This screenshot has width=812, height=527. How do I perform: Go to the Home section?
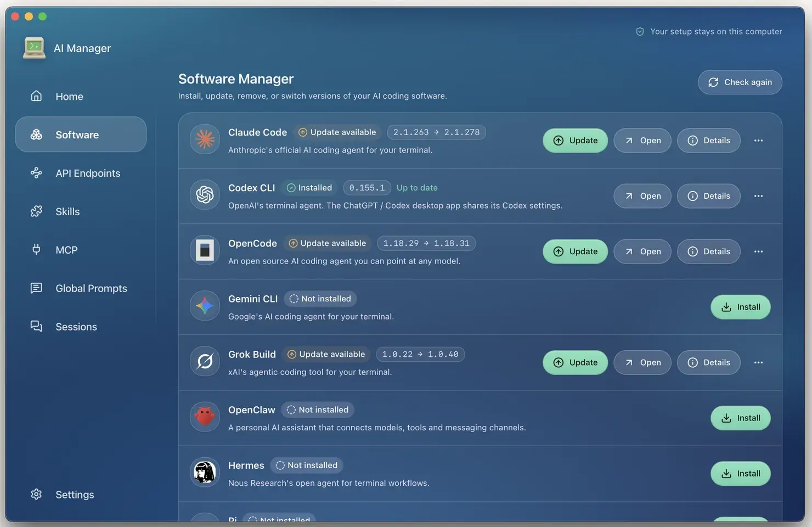(81, 96)
